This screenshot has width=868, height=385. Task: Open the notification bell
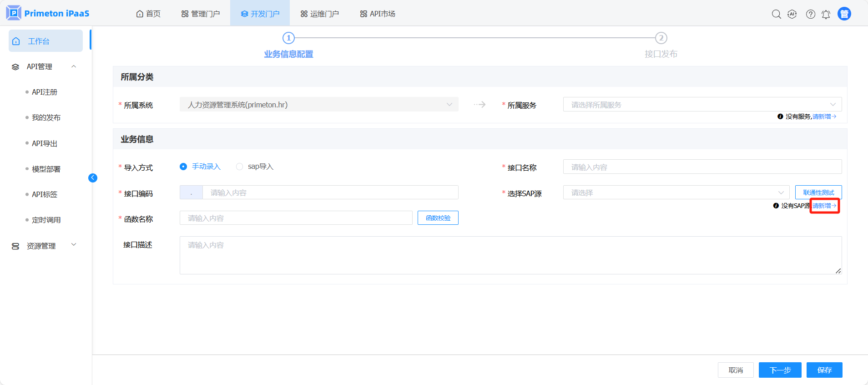tap(826, 14)
